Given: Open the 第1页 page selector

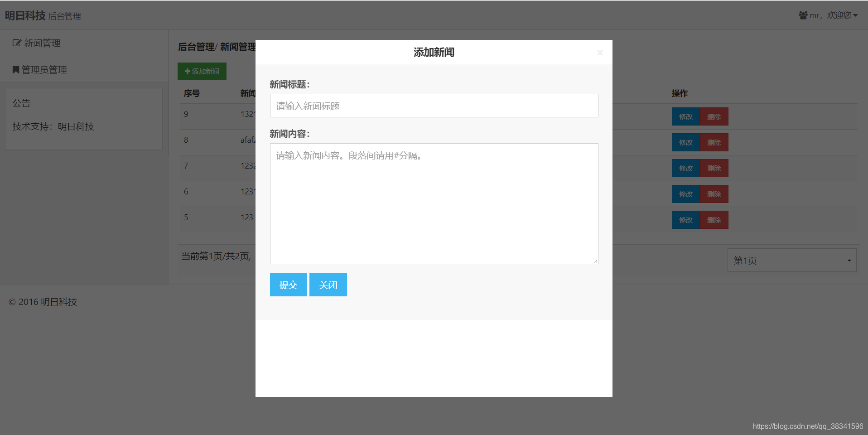Looking at the screenshot, I should (792, 260).
